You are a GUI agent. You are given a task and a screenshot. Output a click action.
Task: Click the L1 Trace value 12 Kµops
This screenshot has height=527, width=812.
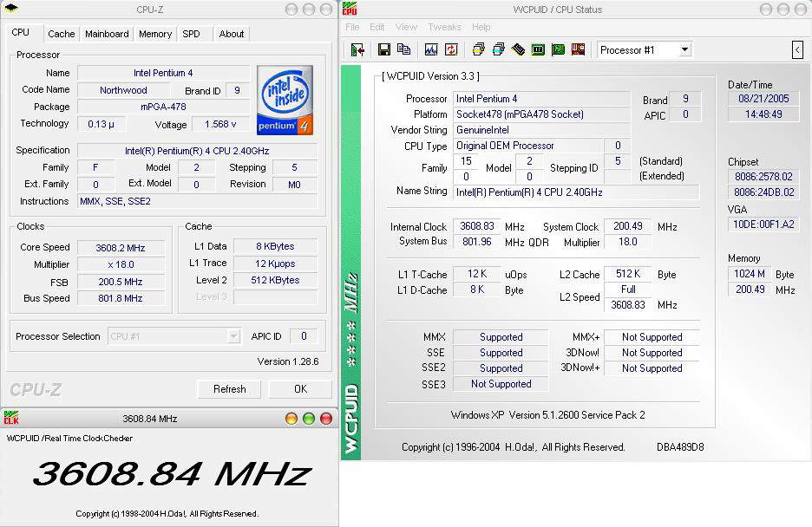point(275,263)
